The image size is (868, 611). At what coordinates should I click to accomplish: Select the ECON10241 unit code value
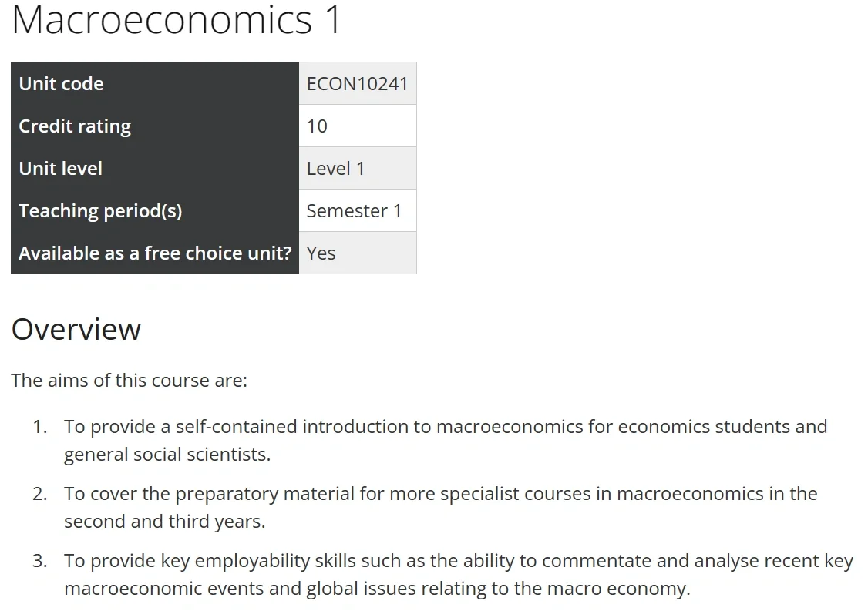pyautogui.click(x=357, y=84)
